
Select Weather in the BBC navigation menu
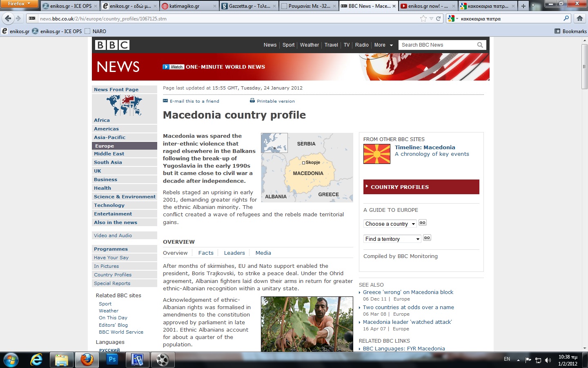[x=309, y=45]
